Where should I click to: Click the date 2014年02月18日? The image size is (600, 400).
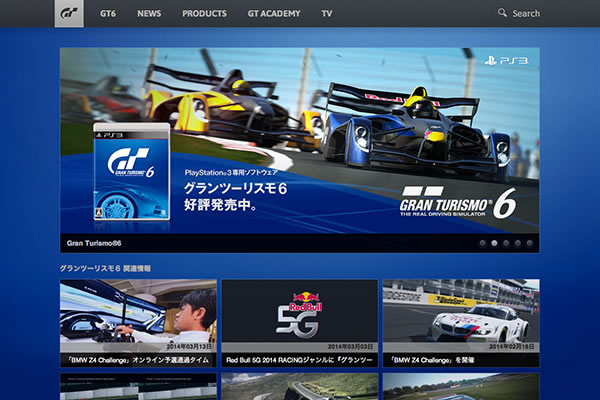tap(512, 346)
